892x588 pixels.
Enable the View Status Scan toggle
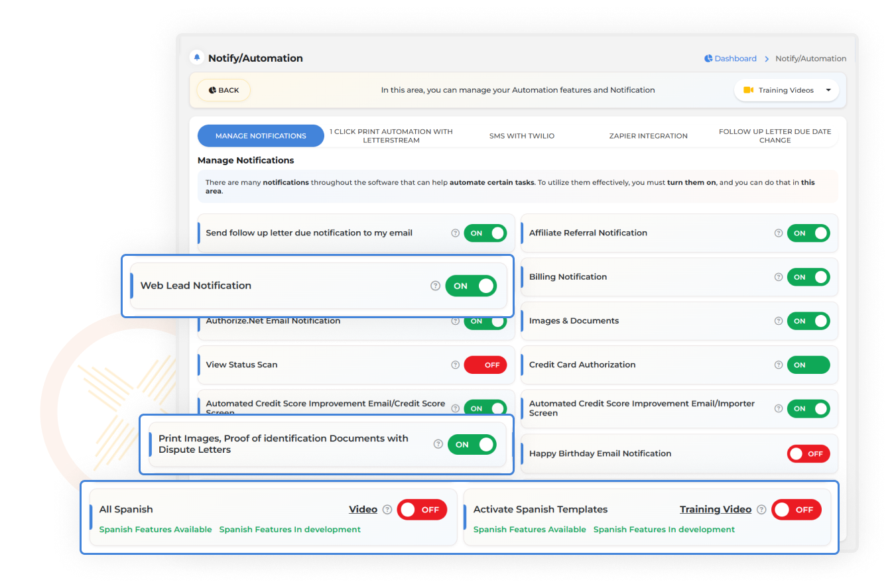click(x=485, y=365)
